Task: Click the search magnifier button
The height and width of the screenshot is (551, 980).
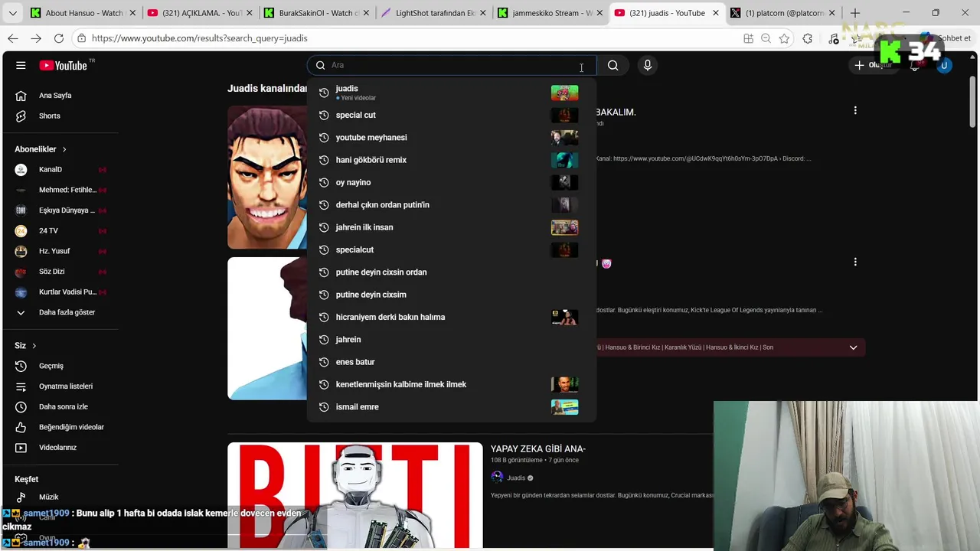Action: 612,65
